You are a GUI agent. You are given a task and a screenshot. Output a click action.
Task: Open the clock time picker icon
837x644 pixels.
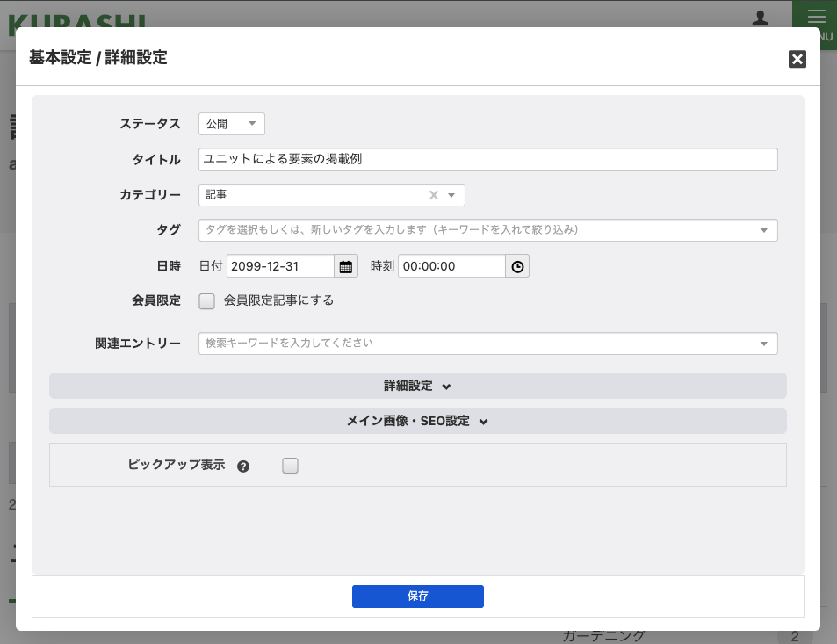click(x=517, y=266)
